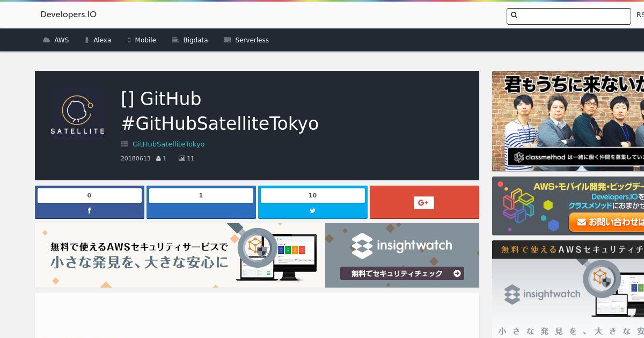The height and width of the screenshot is (338, 644).
Task: Click the wide AWS security service banner
Action: pos(257,255)
